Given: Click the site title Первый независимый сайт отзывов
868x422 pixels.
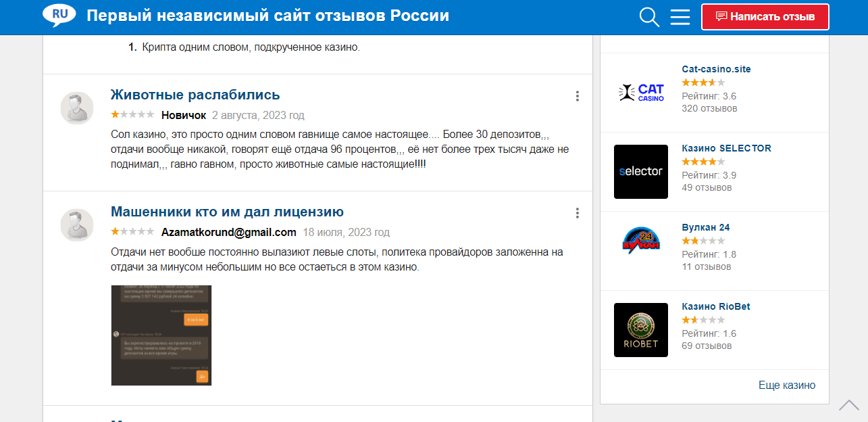Looking at the screenshot, I should tap(267, 16).
